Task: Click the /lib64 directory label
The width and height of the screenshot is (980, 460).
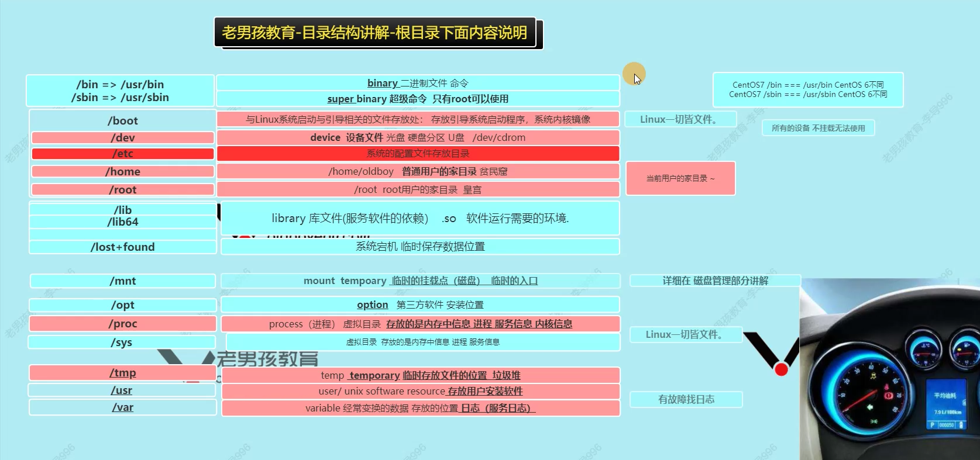Action: pyautogui.click(x=123, y=222)
